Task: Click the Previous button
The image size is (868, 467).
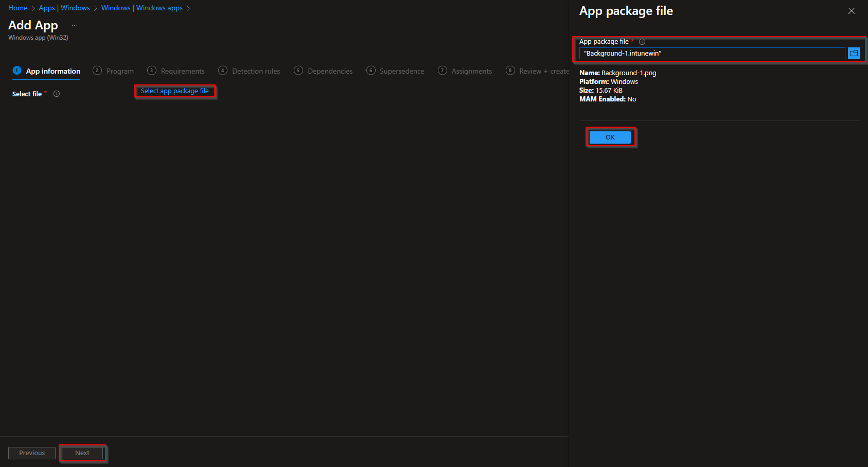Action: coord(31,453)
